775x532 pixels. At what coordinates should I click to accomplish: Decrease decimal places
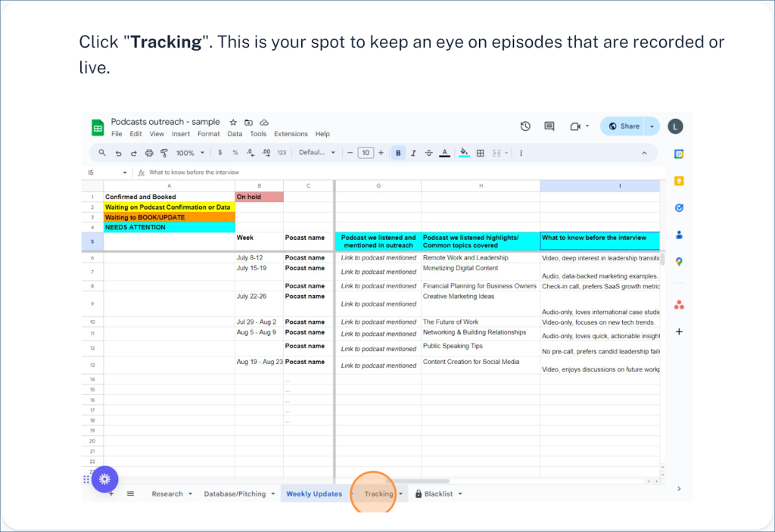click(x=251, y=153)
